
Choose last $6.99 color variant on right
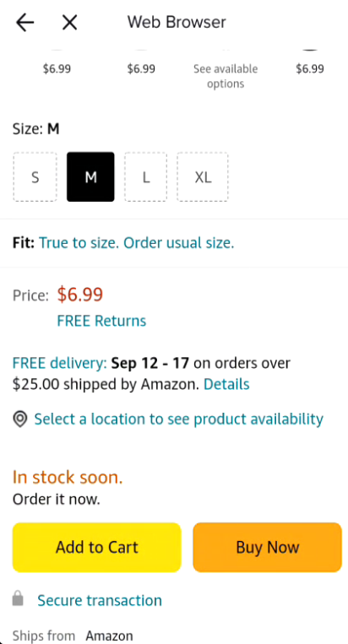[x=310, y=68]
